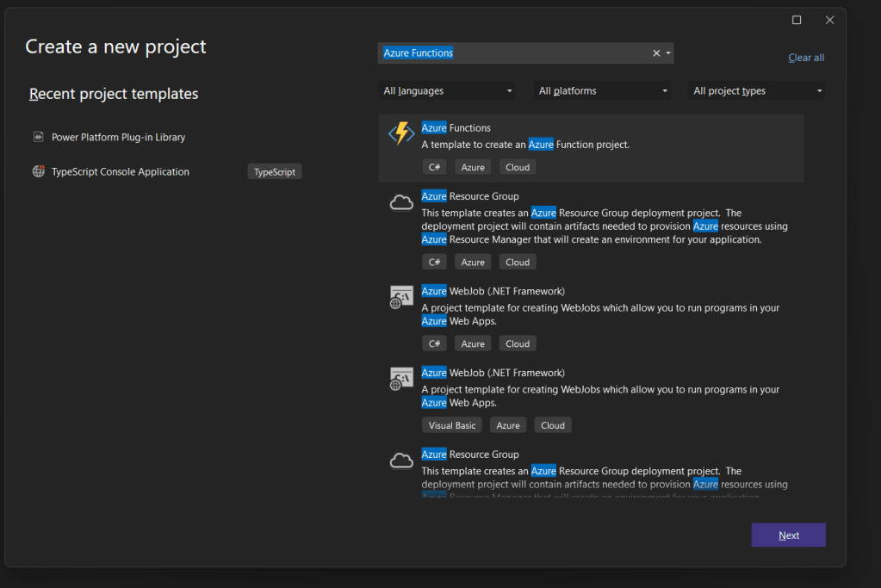Open the All languages dropdown

click(446, 90)
